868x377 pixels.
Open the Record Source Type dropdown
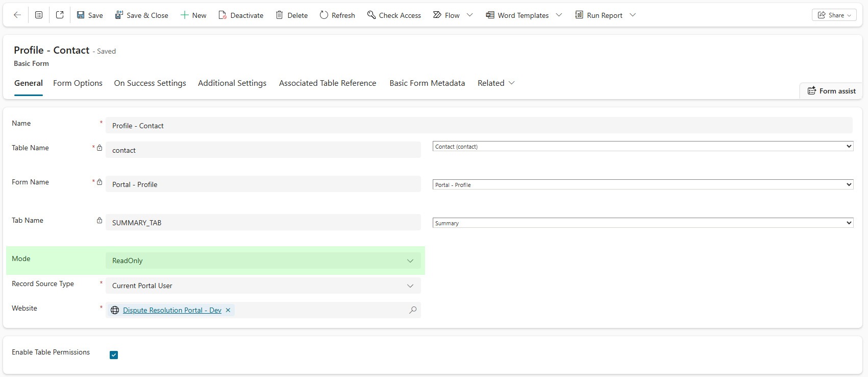coord(410,286)
